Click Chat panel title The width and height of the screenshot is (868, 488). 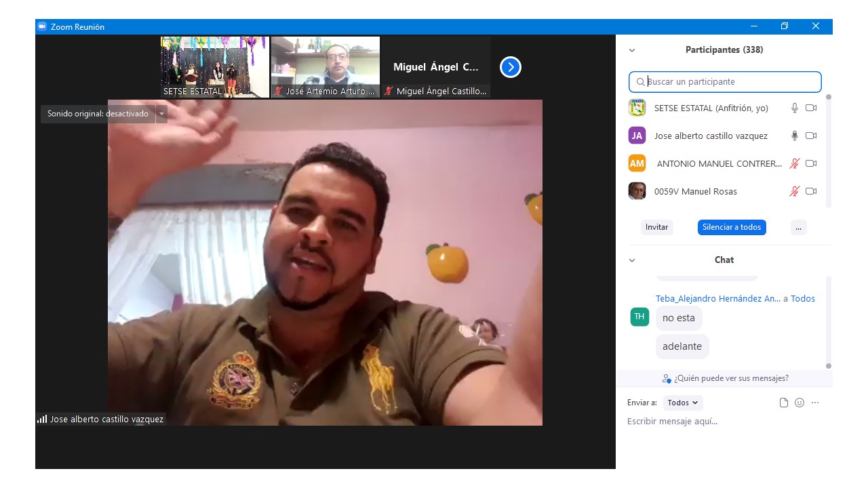coord(724,260)
